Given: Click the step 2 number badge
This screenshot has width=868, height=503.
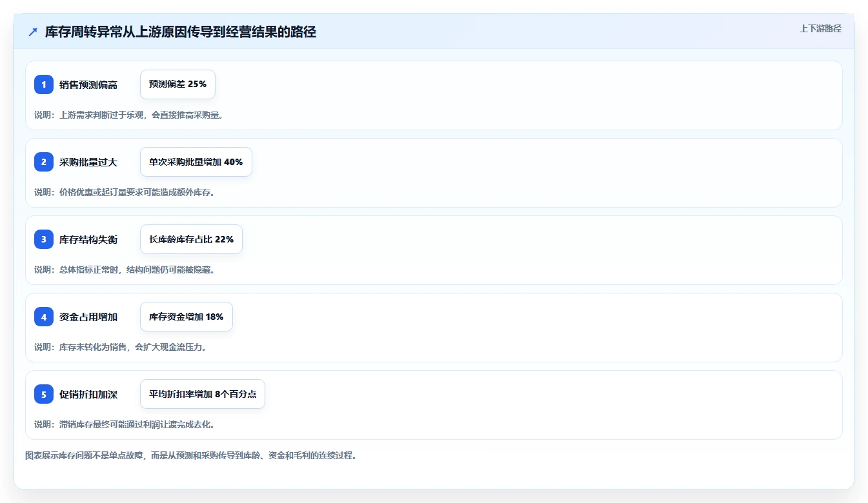Looking at the screenshot, I should tap(44, 162).
